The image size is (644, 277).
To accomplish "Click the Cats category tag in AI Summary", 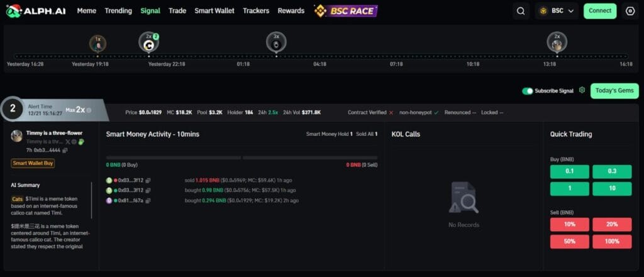I will 17,199.
